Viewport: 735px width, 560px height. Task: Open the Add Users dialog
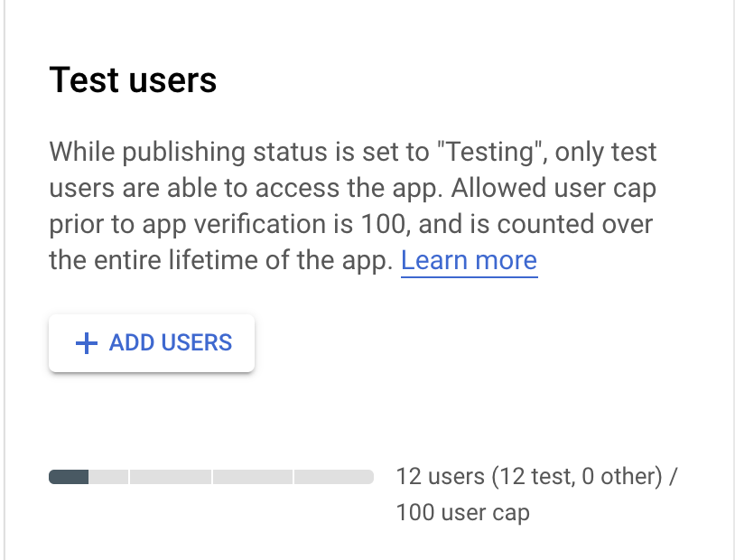[152, 343]
